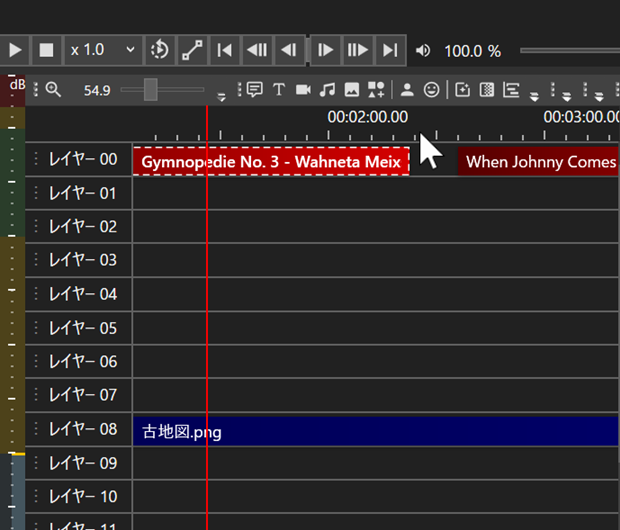Viewport: 620px width, 530px height.
Task: Add an image item using picture icon
Action: [x=351, y=90]
